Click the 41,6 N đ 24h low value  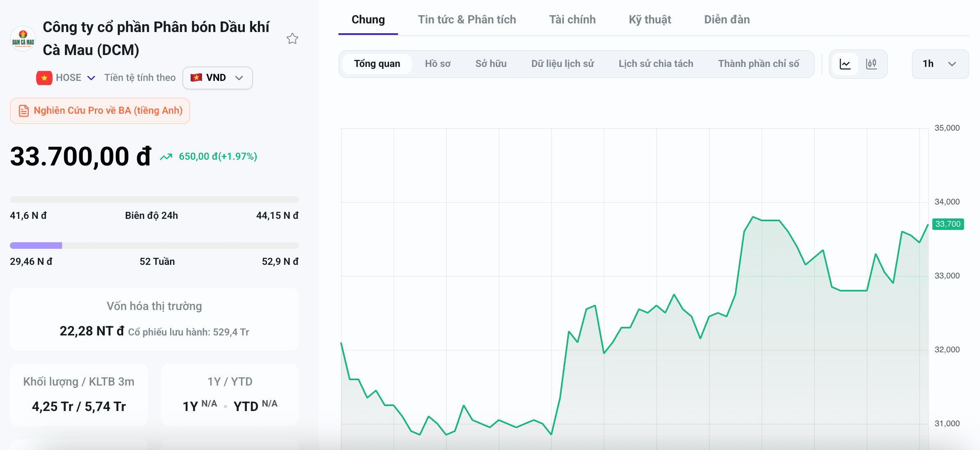coord(28,216)
